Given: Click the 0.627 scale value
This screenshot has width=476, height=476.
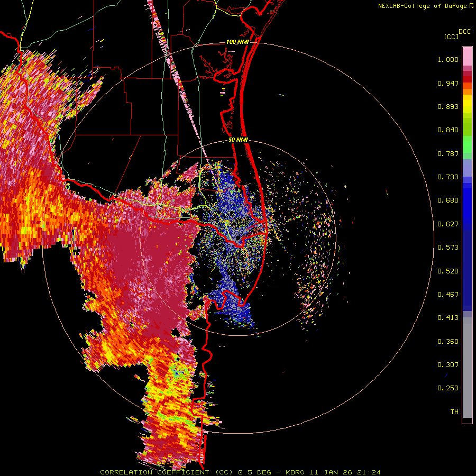Looking at the screenshot, I should (x=448, y=224).
